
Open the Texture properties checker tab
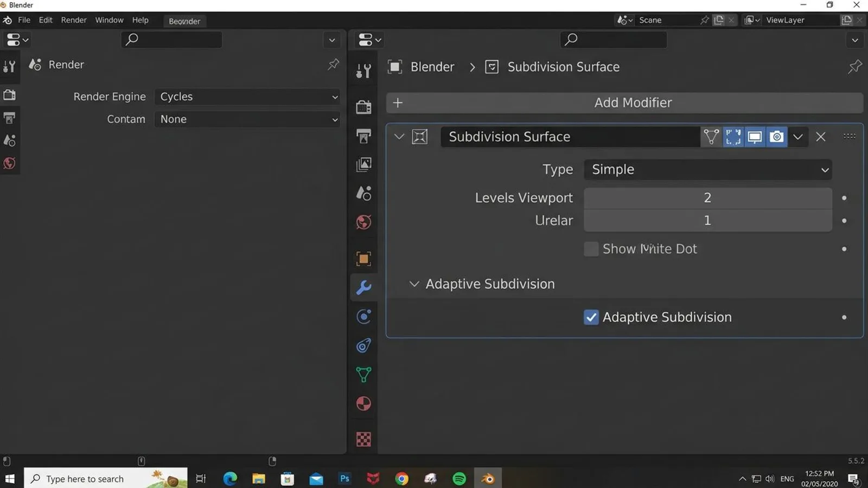[363, 439]
